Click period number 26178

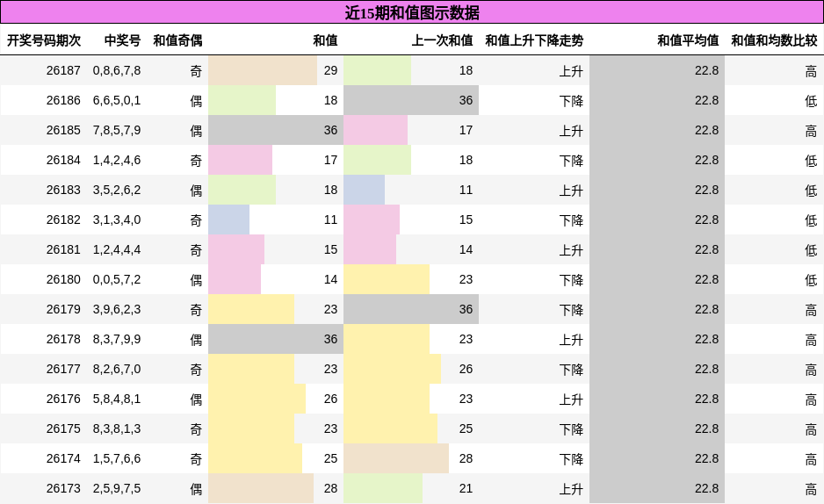[63, 339]
